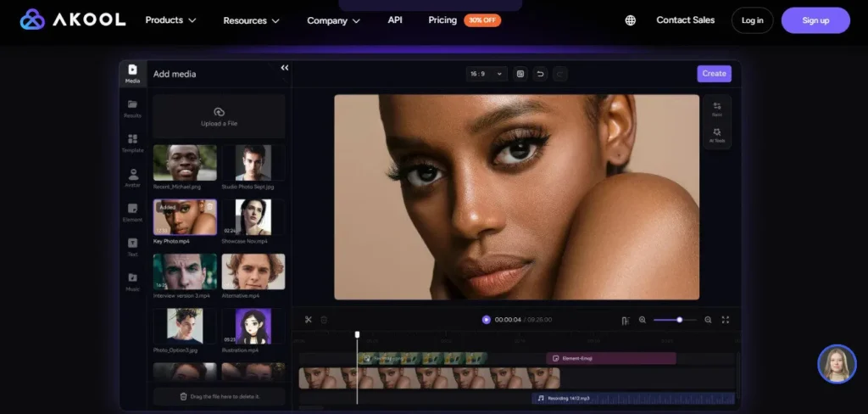868x414 pixels.
Task: Click the scissors split tool
Action: pos(309,320)
